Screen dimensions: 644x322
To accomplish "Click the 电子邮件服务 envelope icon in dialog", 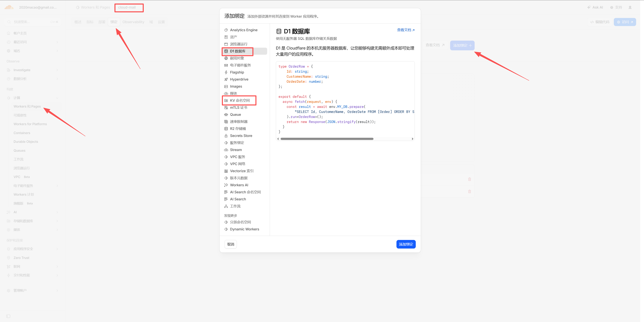I will click(x=226, y=65).
